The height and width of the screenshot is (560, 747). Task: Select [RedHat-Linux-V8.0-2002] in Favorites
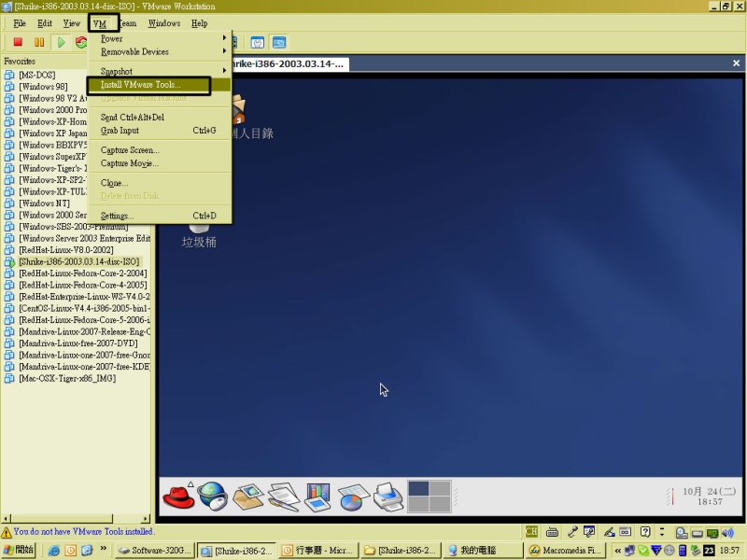(x=65, y=250)
